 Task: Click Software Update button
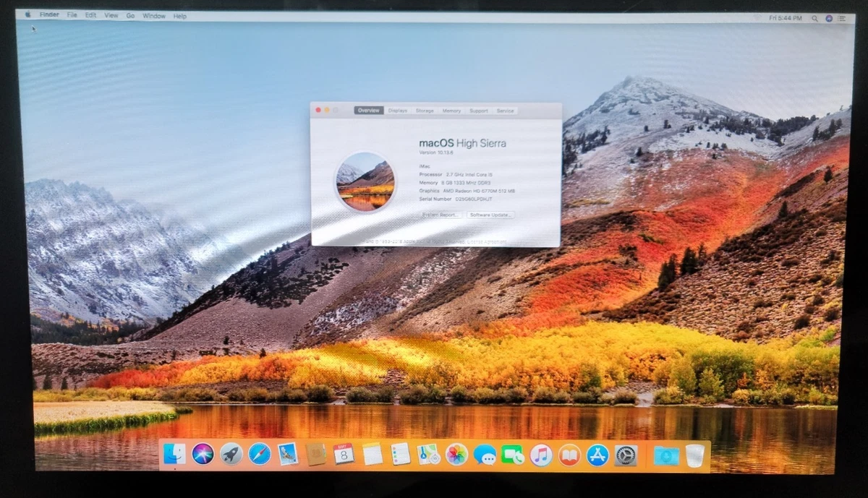[490, 215]
